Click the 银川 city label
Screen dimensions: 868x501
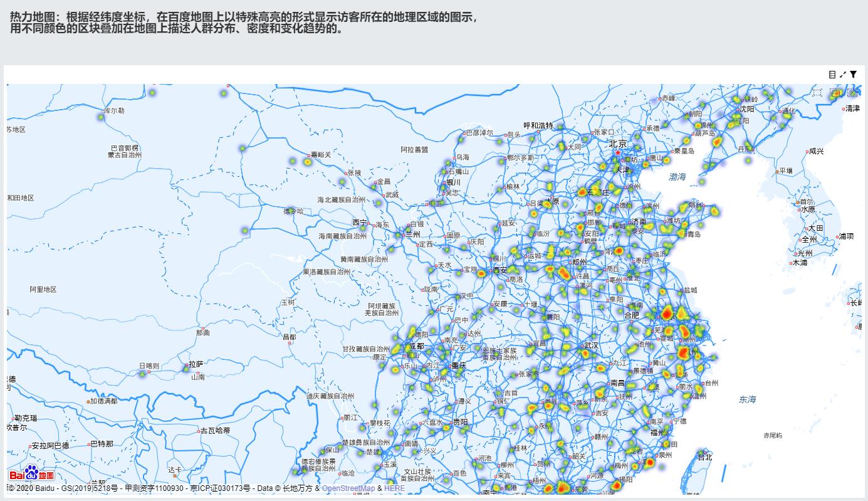(x=453, y=182)
